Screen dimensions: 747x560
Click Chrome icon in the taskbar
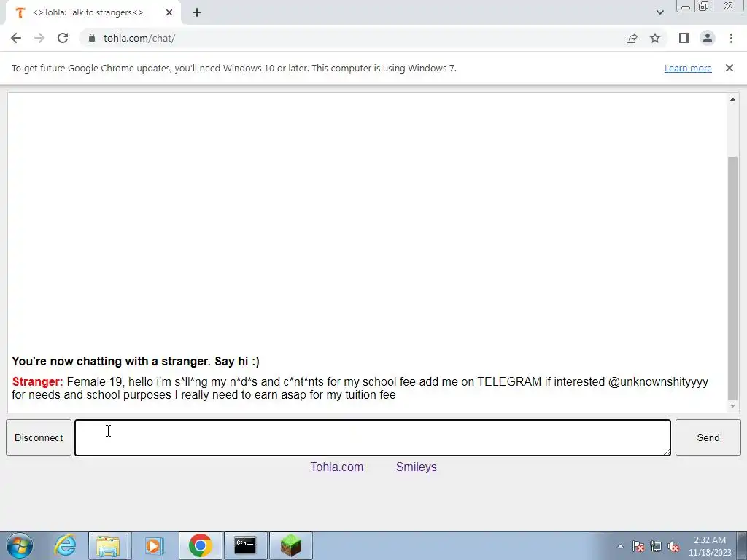pos(200,545)
